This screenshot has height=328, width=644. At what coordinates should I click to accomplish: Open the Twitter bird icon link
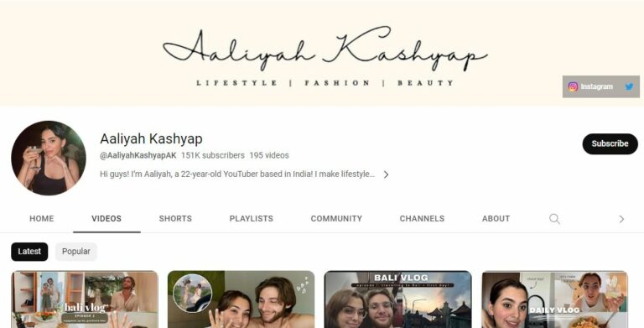[x=629, y=86]
